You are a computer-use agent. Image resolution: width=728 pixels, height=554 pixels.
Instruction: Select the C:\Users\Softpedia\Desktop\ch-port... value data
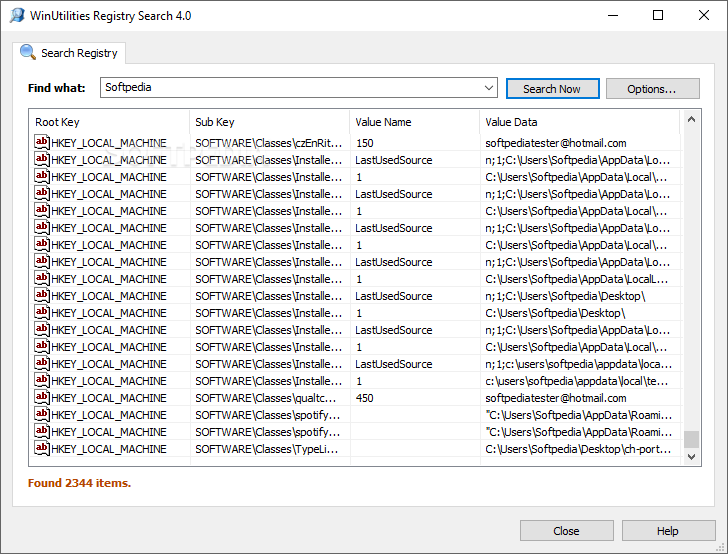tap(578, 449)
